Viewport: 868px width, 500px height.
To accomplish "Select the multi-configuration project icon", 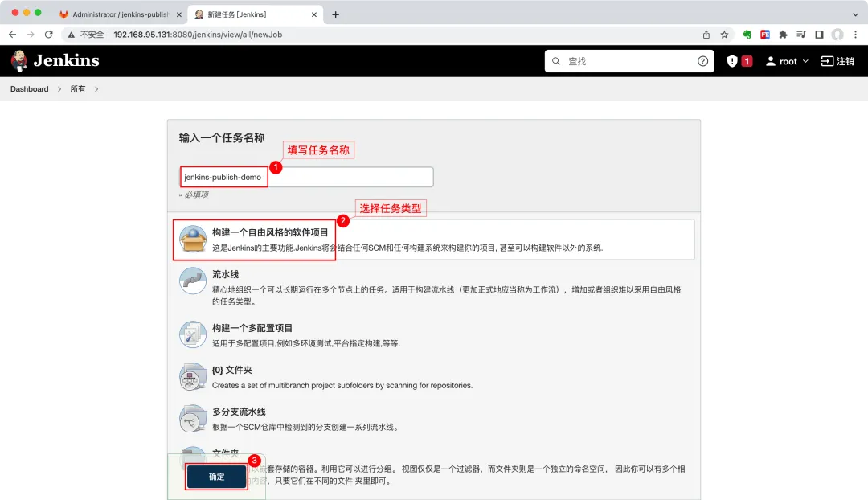I will [193, 334].
